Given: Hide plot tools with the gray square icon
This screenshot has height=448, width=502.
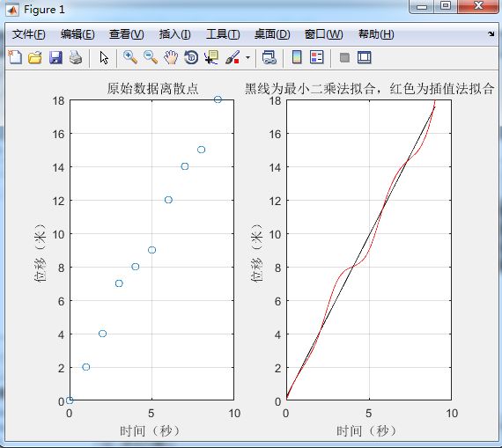Looking at the screenshot, I should pyautogui.click(x=344, y=58).
